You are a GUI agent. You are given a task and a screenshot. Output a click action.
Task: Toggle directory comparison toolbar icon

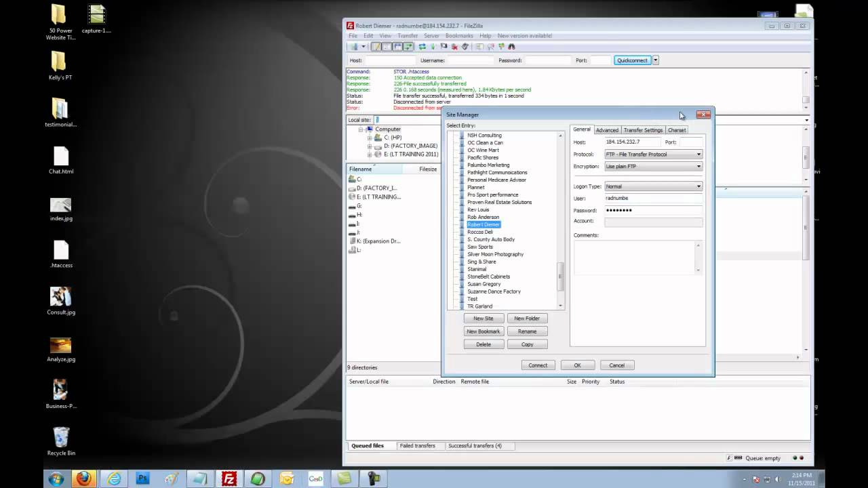[x=491, y=47]
